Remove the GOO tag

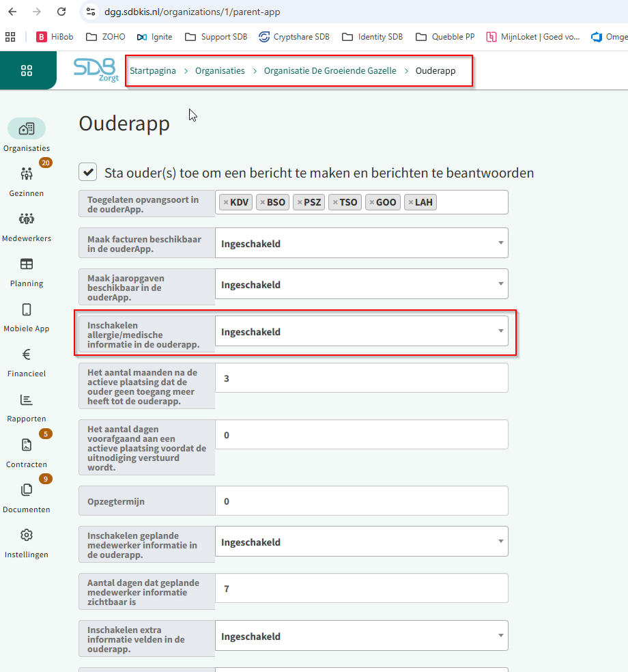pyautogui.click(x=372, y=202)
